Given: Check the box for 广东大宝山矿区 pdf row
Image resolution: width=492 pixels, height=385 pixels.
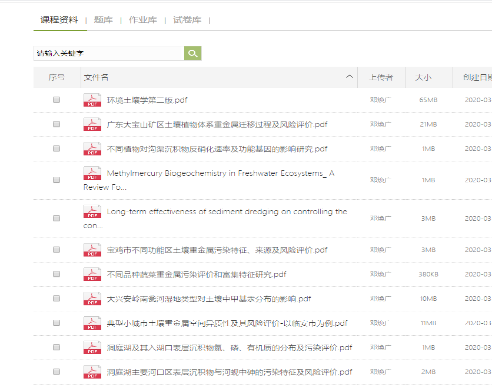Looking at the screenshot, I should pos(56,124).
